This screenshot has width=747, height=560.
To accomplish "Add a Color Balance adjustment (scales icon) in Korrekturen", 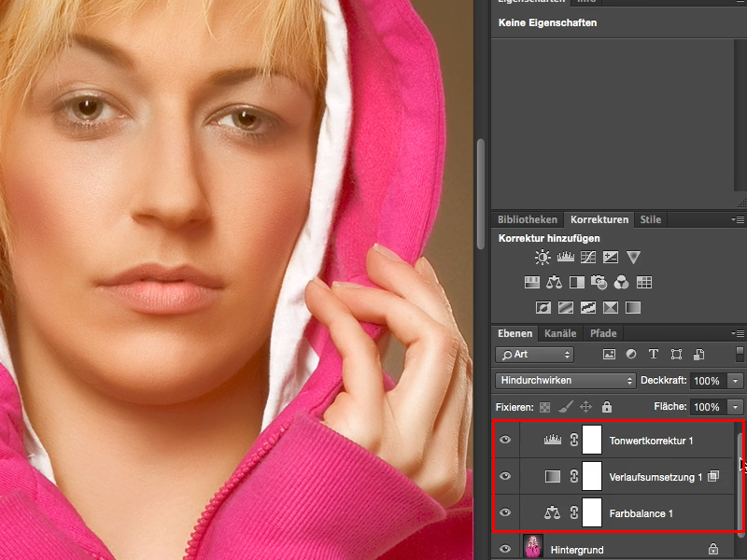I will coord(554,283).
